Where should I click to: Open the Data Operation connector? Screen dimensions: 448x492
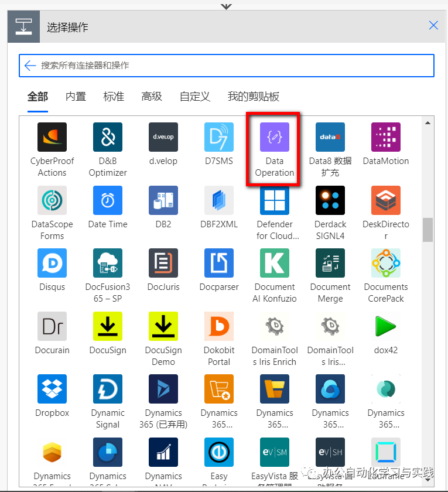click(x=275, y=137)
